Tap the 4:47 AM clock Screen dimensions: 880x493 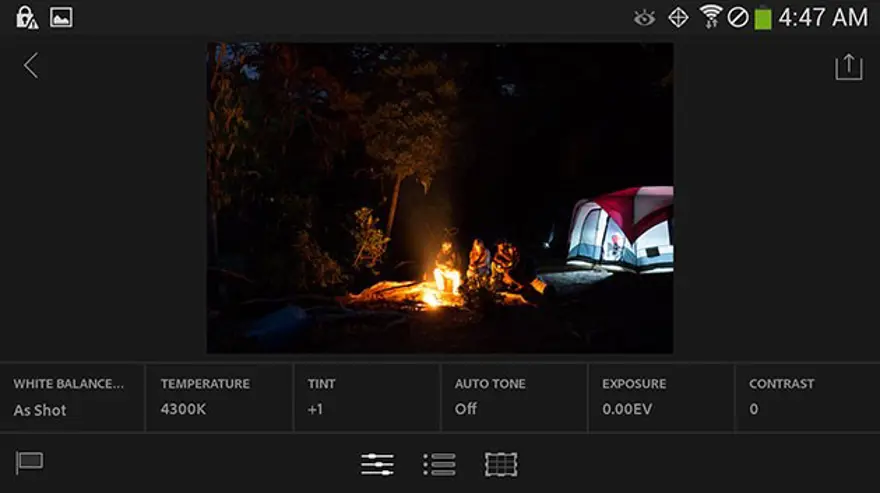[823, 17]
